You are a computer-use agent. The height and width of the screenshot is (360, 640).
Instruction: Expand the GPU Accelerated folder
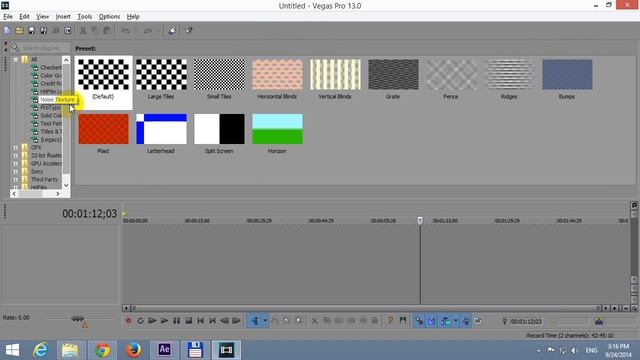(x=16, y=164)
